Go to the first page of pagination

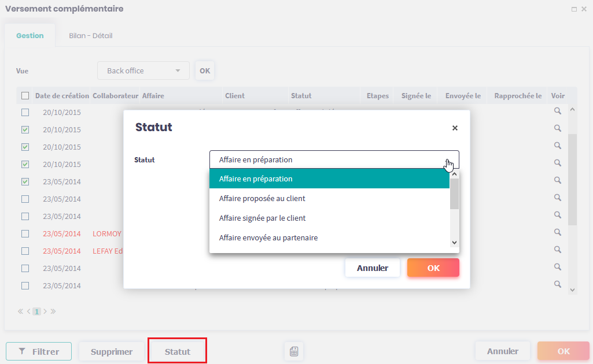click(x=21, y=311)
